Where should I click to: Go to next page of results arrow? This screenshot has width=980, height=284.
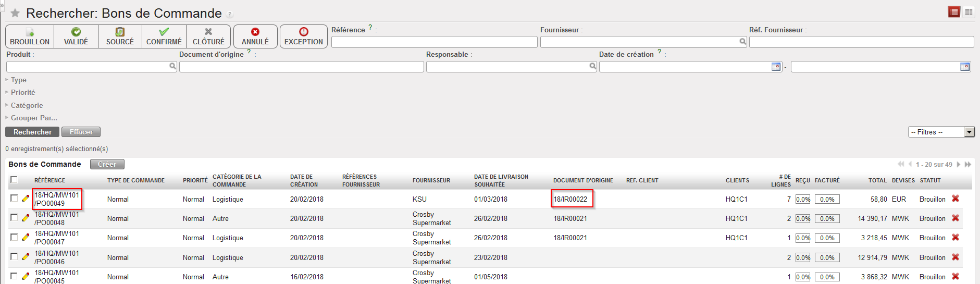pyautogui.click(x=958, y=164)
